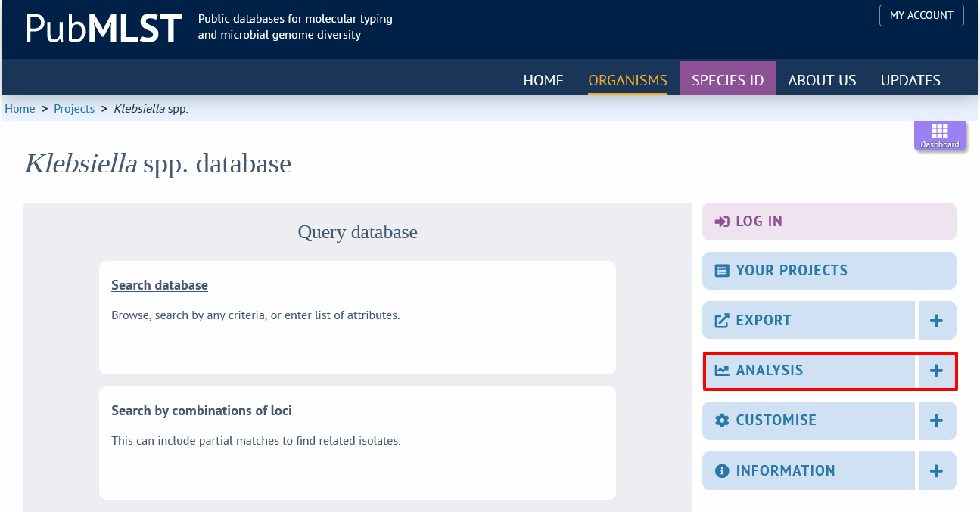Click the Log In arrow icon

[722, 222]
